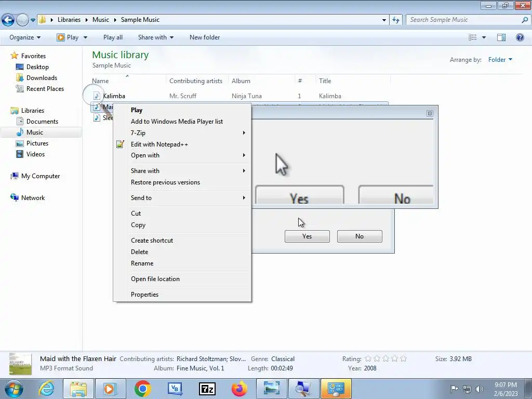Click the Forward navigation arrow button
This screenshot has height=399, width=532.
(x=22, y=20)
